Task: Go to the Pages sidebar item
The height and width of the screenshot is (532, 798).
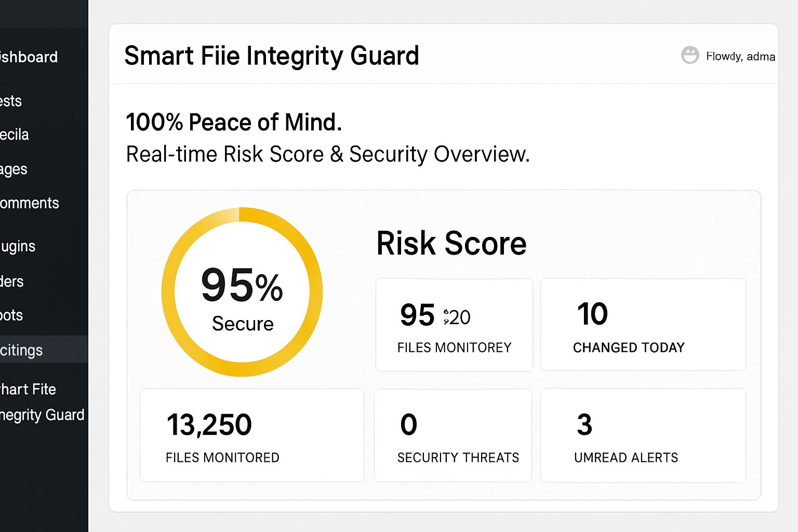Action: 14,169
